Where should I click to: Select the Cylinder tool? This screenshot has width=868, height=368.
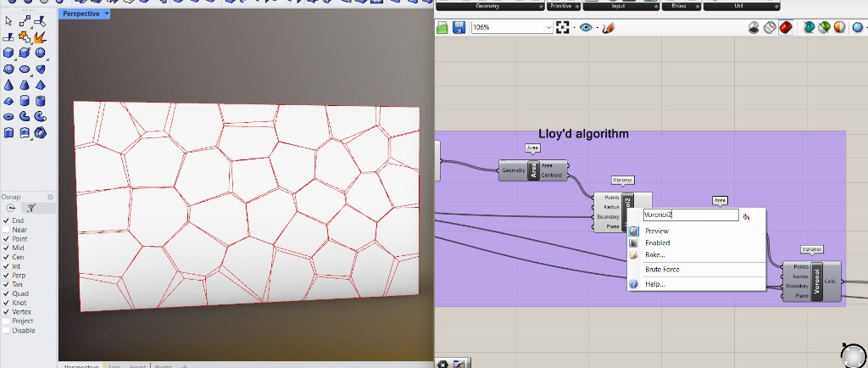point(25,101)
